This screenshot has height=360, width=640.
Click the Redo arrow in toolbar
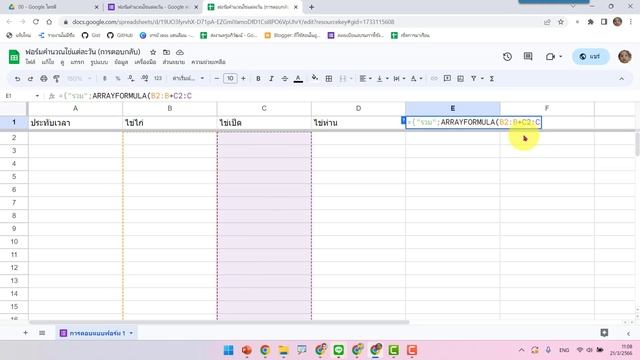click(x=30, y=78)
